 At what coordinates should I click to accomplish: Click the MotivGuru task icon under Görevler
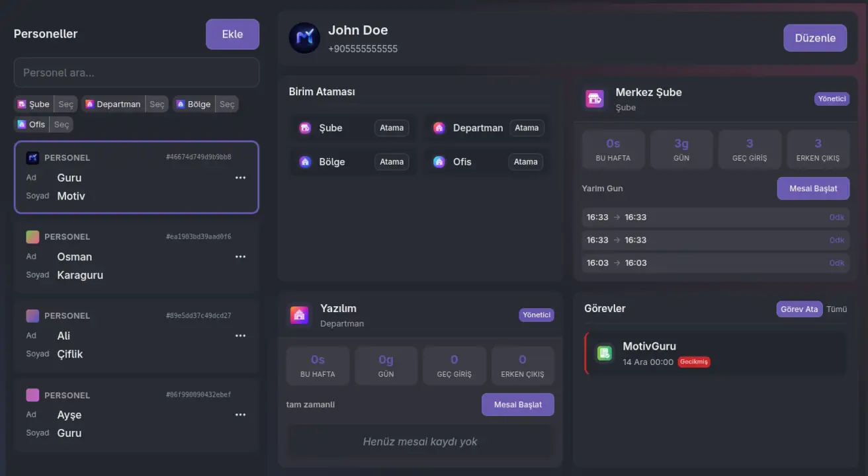[604, 353]
